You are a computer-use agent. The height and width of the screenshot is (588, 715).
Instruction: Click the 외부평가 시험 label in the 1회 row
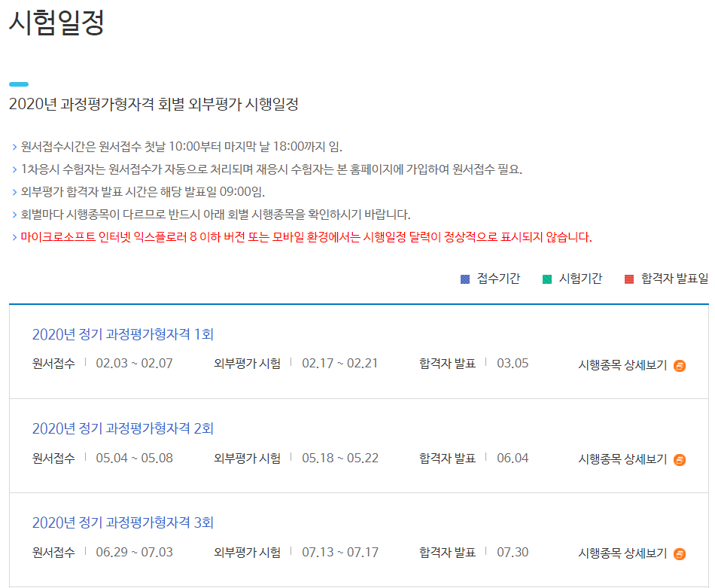[247, 364]
